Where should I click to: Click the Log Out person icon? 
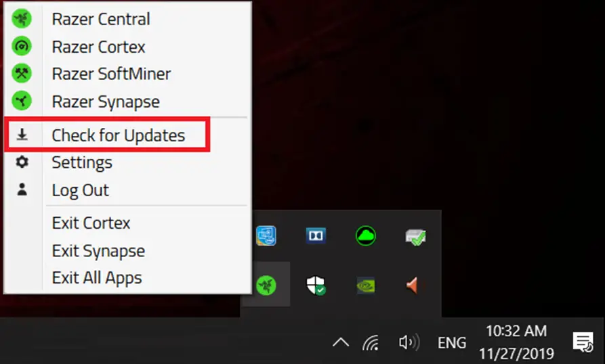click(22, 189)
